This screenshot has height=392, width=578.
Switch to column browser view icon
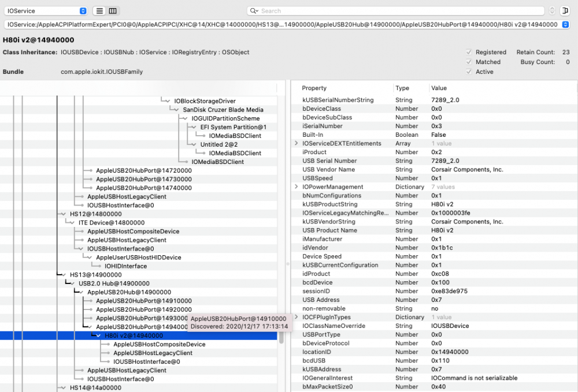113,11
